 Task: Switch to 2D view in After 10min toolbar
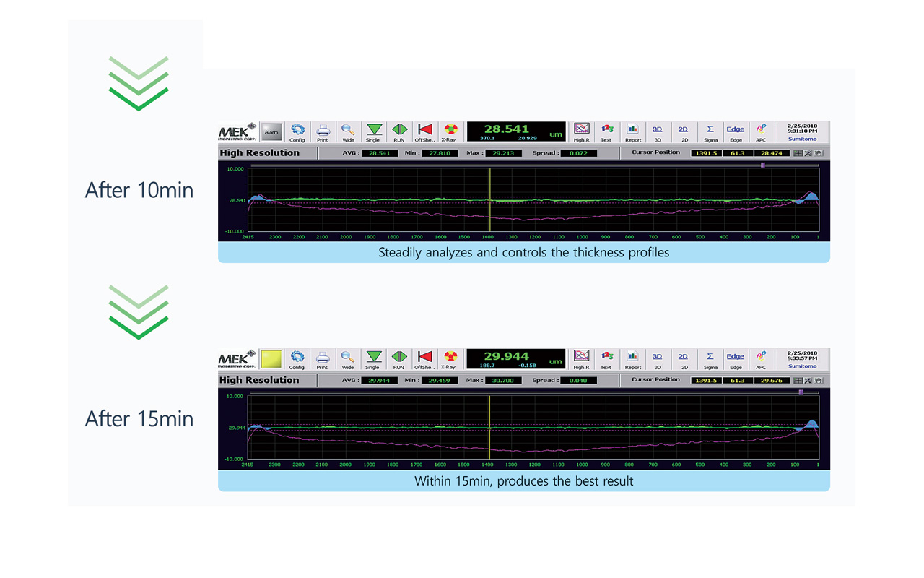tap(683, 131)
